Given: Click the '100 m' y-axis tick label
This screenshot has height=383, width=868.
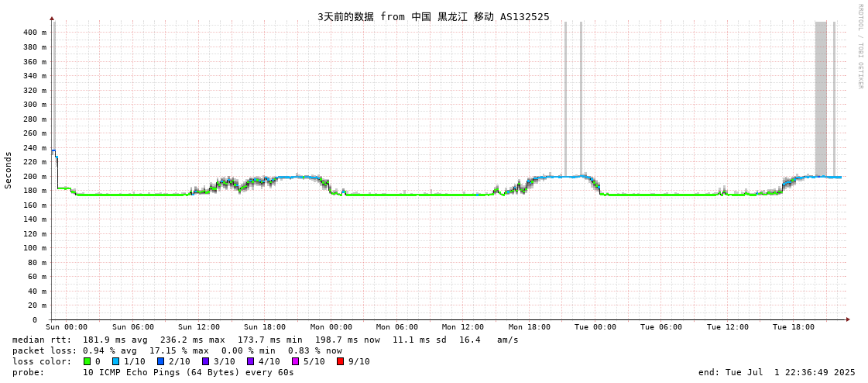Looking at the screenshot, I should pos(36,248).
